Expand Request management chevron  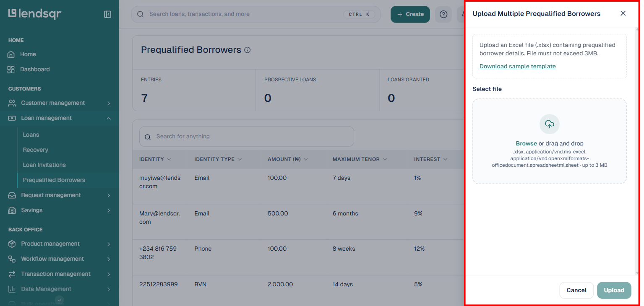point(109,195)
